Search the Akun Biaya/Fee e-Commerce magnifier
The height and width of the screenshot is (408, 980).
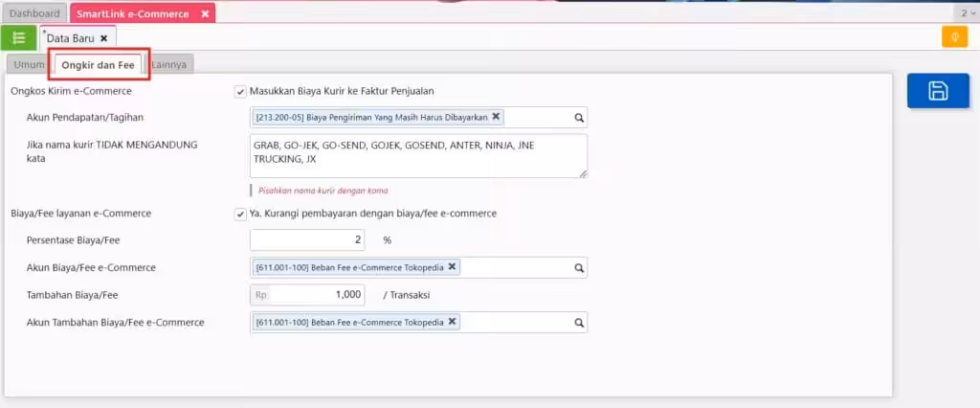579,268
